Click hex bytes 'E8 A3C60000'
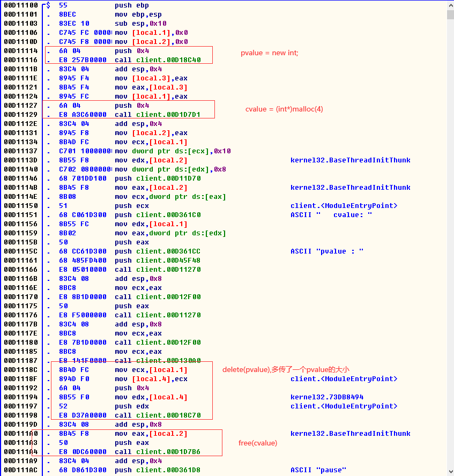Image resolution: width=454 pixels, height=476 pixels. pyautogui.click(x=83, y=115)
